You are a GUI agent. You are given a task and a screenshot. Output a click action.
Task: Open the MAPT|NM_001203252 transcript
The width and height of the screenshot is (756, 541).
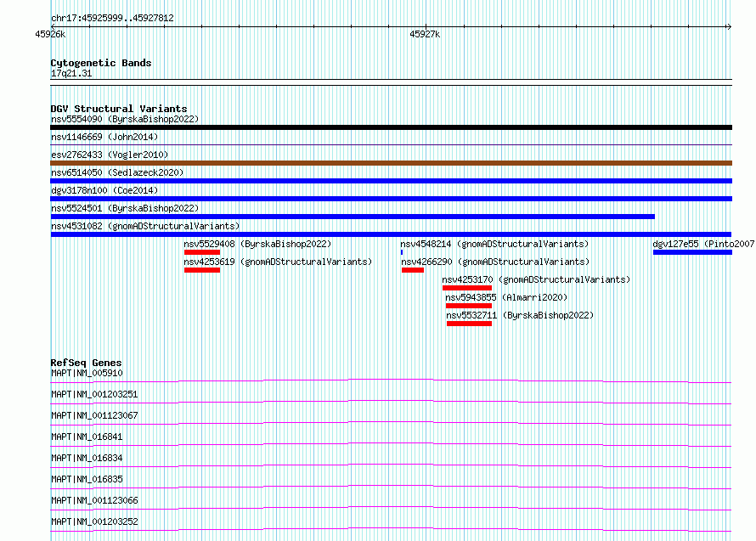click(x=94, y=521)
